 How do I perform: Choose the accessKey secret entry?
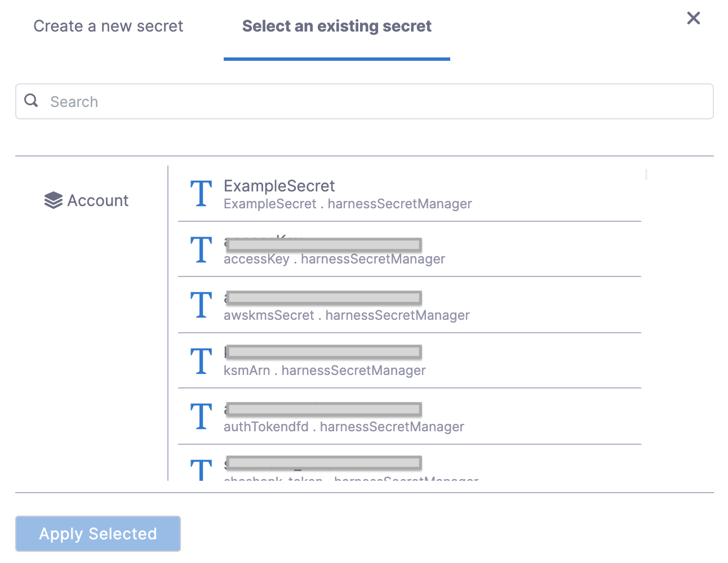click(409, 250)
